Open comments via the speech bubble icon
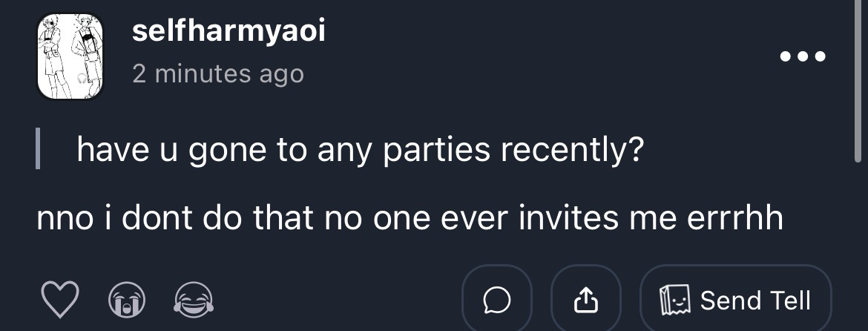Viewport: 868px width, 331px height. click(496, 300)
